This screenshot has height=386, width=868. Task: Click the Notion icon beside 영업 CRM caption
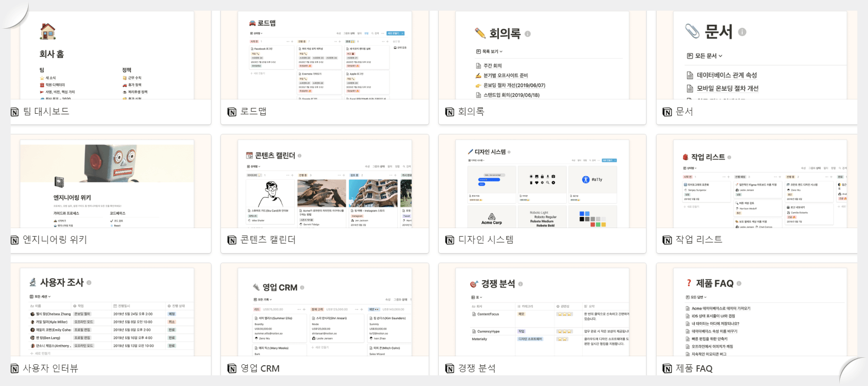click(232, 369)
